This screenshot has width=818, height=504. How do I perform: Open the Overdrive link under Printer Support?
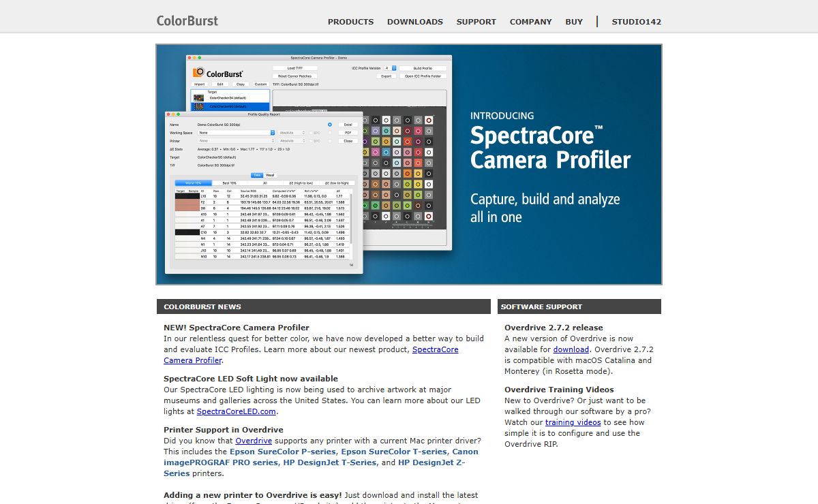pos(254,441)
